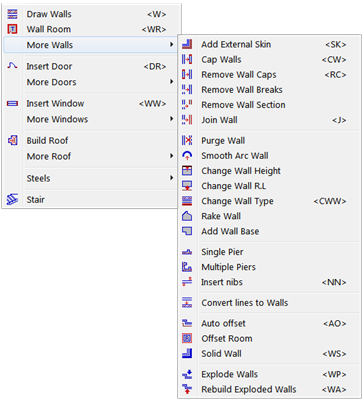Click the Rake Wall icon

coord(187,216)
